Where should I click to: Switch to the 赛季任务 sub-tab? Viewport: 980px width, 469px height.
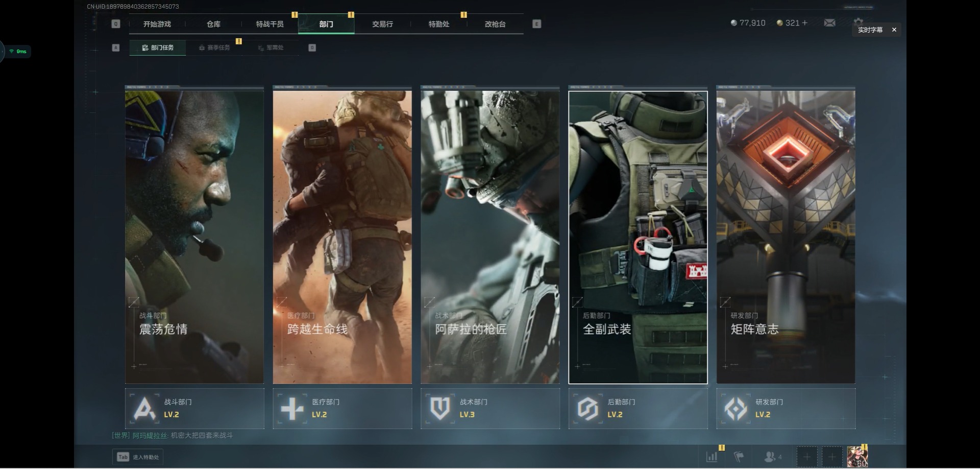point(214,48)
